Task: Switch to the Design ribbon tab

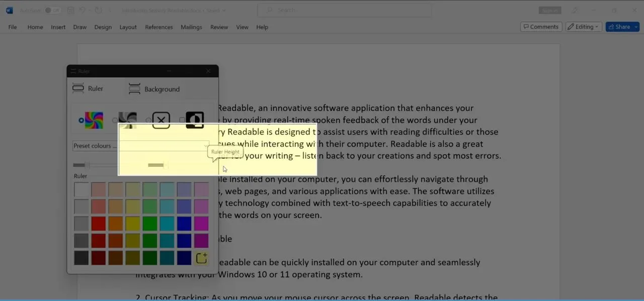Action: click(103, 27)
